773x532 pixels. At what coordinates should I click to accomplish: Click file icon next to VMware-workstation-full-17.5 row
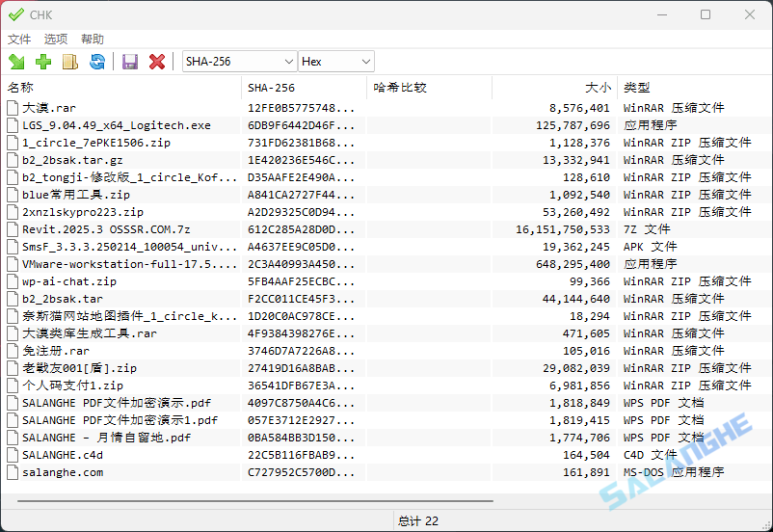click(x=13, y=264)
